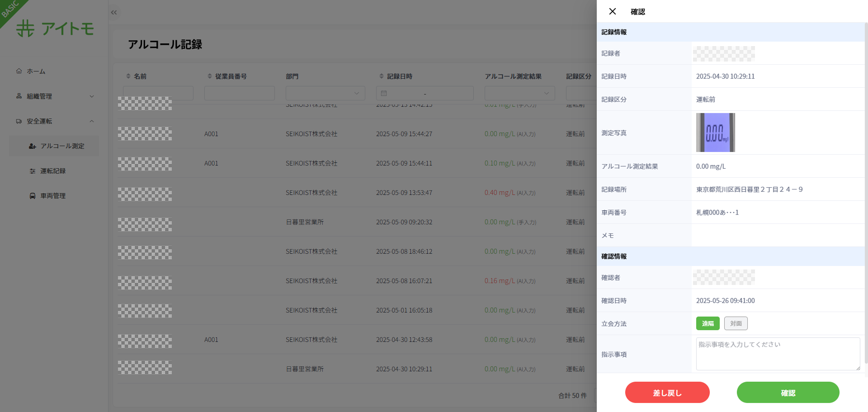Click the car icon beside 車両管理
Screen dimensions: 868x412
[33, 196]
